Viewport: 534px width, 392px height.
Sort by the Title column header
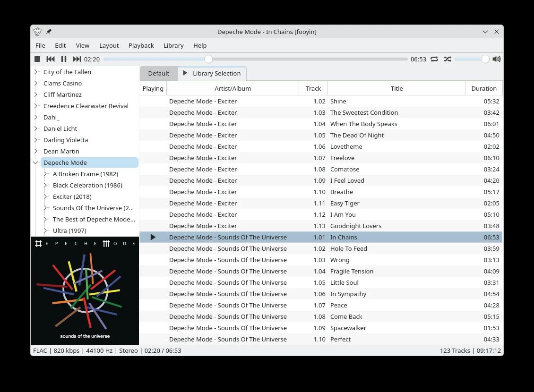[x=397, y=88]
